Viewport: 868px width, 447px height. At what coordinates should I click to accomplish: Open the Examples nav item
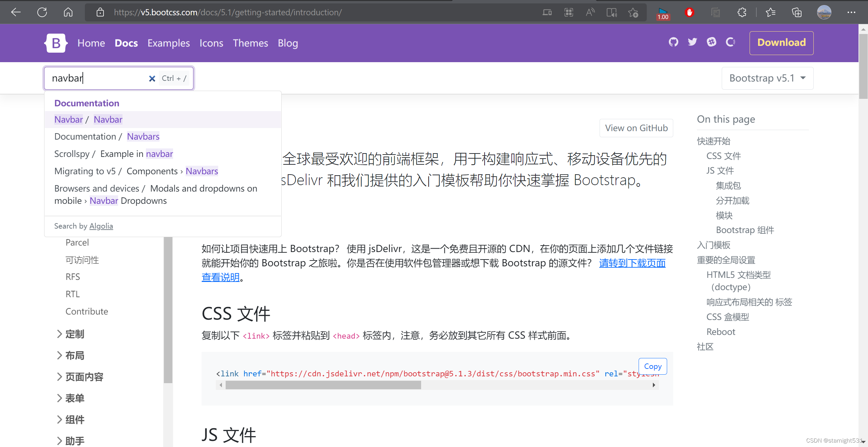pyautogui.click(x=168, y=43)
